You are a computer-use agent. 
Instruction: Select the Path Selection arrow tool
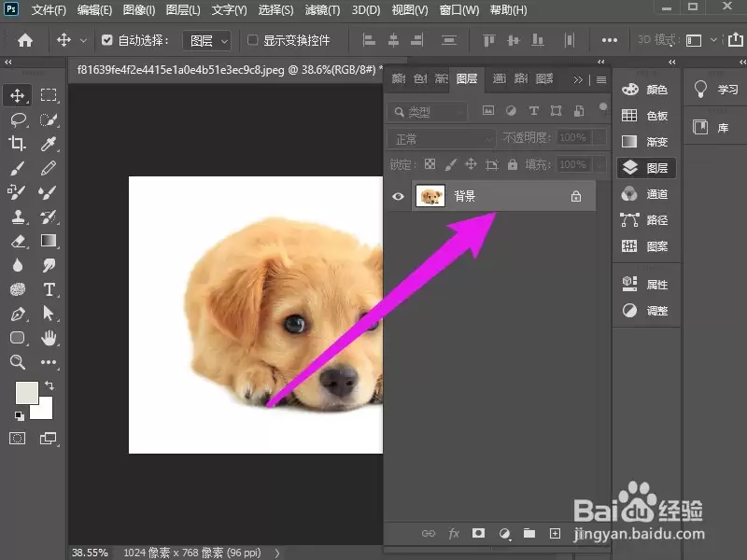[x=49, y=314]
